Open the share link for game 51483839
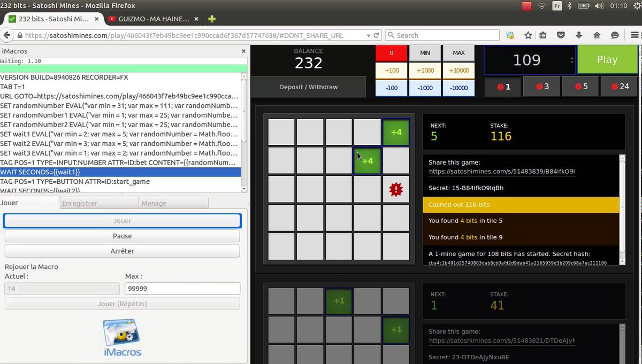642x364 pixels. click(502, 172)
